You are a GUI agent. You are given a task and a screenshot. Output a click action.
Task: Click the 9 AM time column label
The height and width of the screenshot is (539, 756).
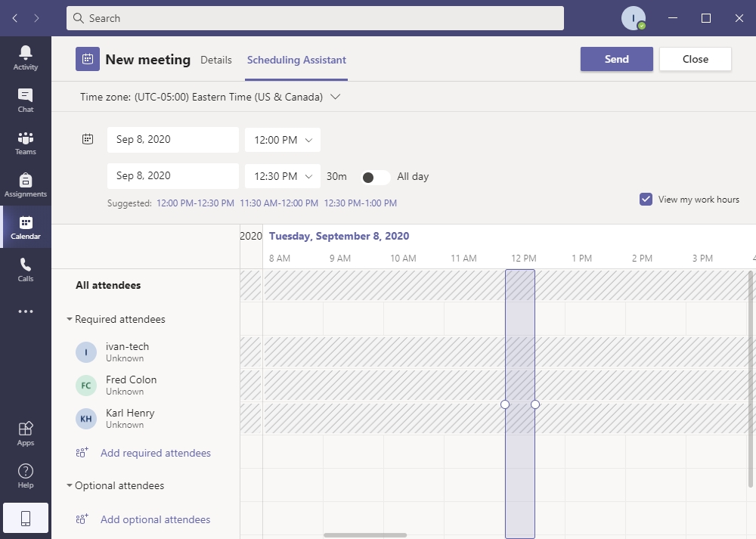(x=340, y=259)
